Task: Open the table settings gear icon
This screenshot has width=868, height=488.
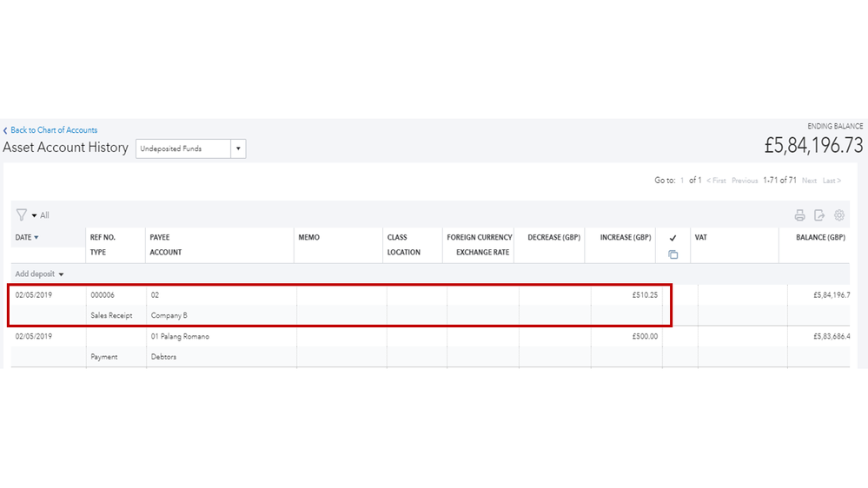Action: click(839, 215)
